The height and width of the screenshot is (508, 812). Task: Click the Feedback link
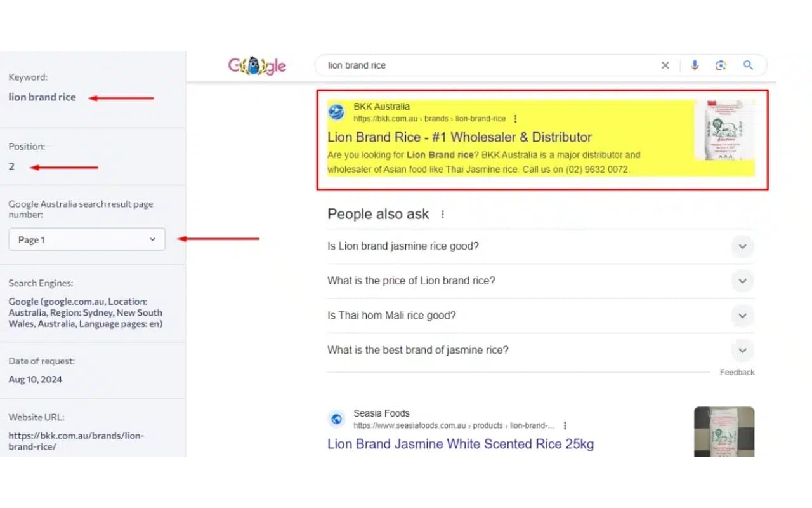(737, 373)
